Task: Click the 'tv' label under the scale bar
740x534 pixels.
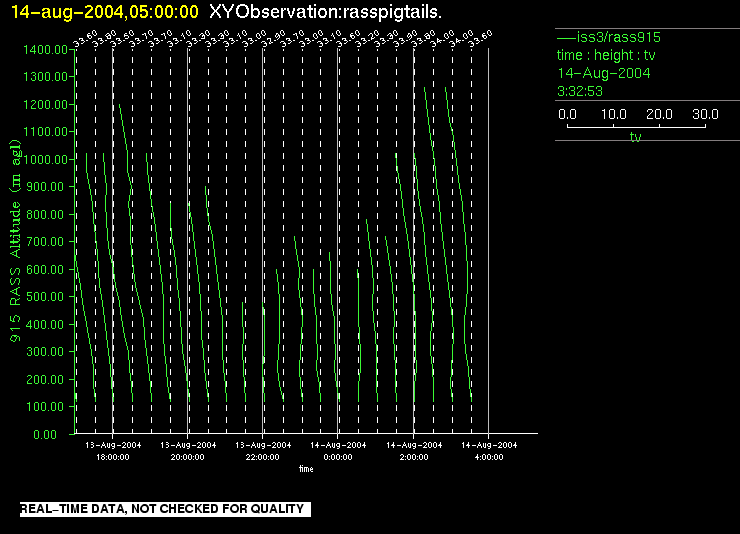Action: [635, 138]
